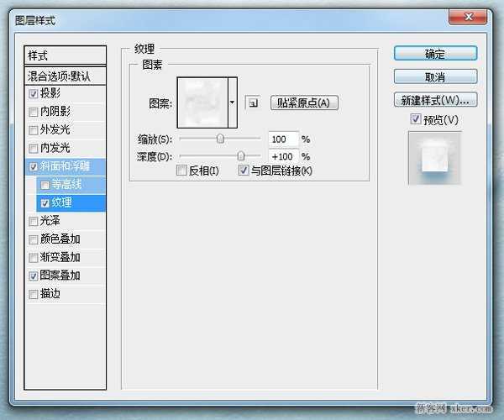504x420 pixels.
Task: Select the 外发光 style label
Action: [x=55, y=129]
